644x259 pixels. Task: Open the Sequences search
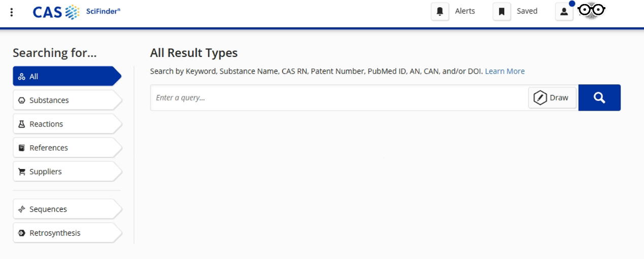[x=66, y=209]
